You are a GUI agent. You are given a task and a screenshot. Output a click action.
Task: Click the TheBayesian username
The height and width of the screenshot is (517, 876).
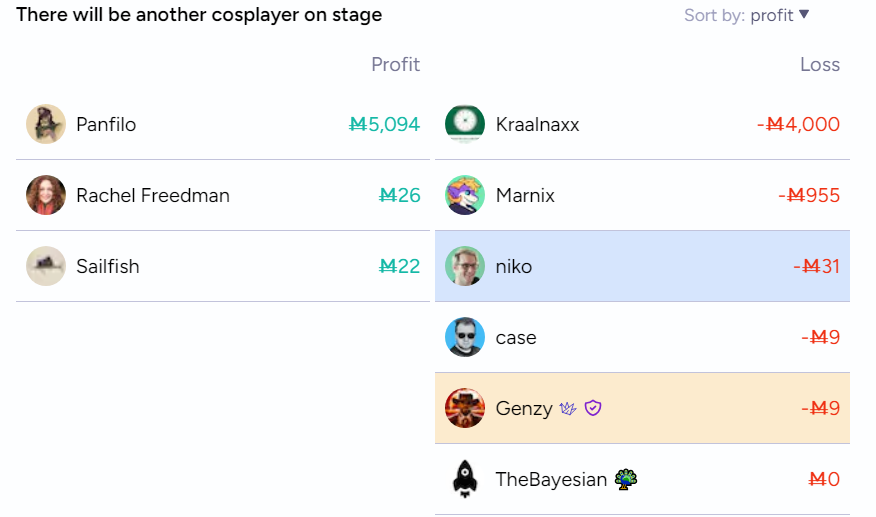pos(551,479)
